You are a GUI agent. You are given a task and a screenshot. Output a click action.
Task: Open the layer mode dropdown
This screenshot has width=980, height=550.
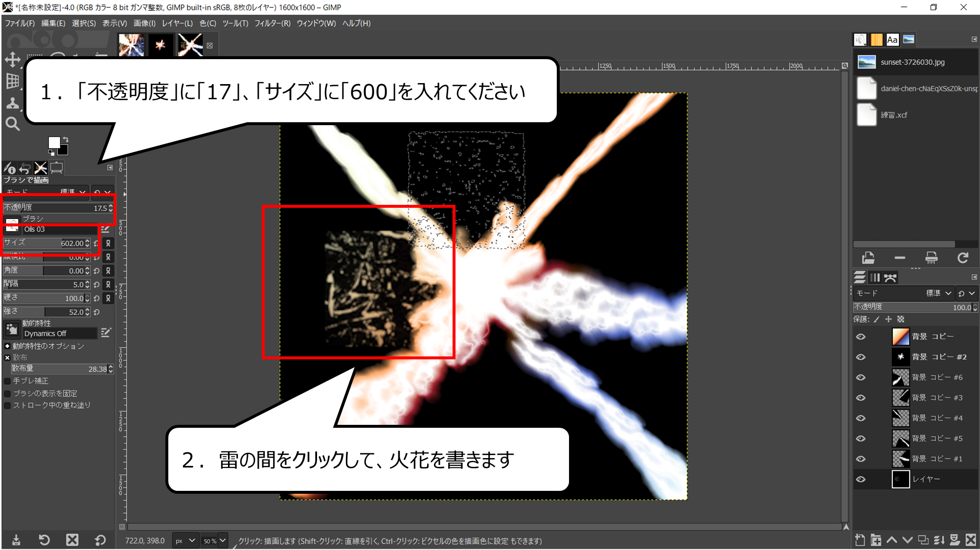pos(905,293)
